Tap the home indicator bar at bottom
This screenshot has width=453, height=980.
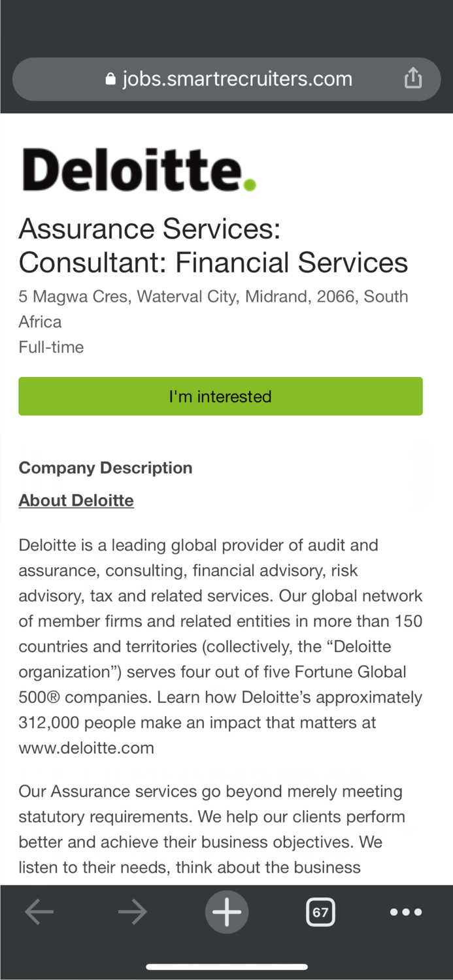227,967
